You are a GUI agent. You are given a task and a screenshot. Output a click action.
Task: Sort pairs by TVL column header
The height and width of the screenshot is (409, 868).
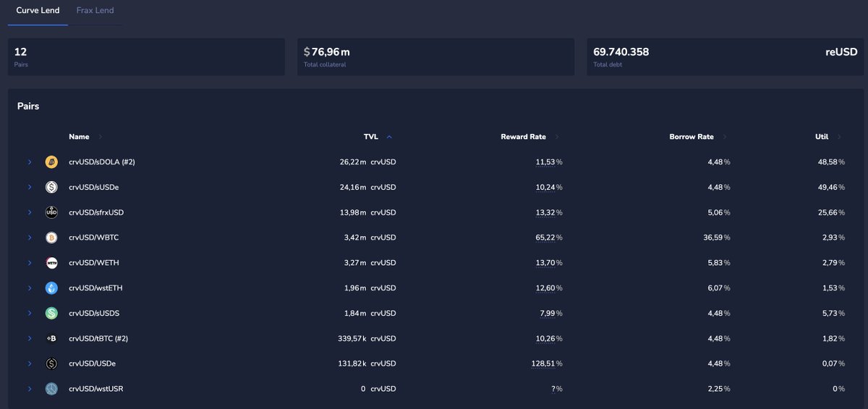[x=371, y=137]
